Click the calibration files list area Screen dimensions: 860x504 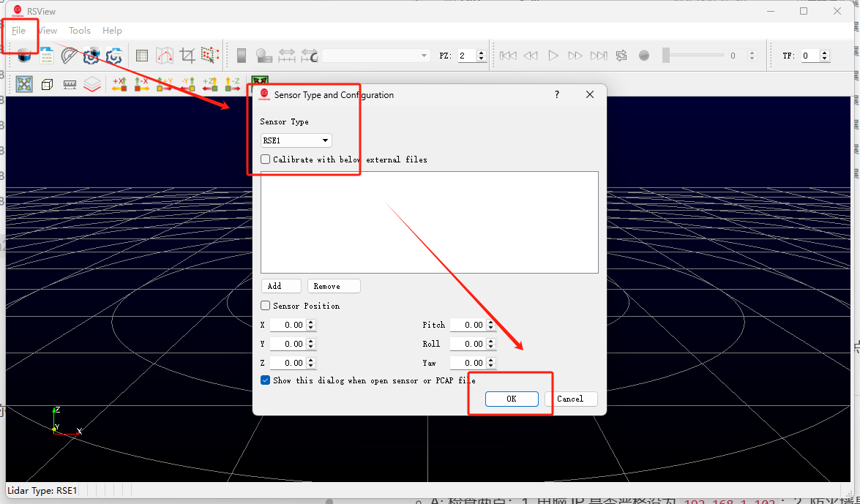(430, 222)
